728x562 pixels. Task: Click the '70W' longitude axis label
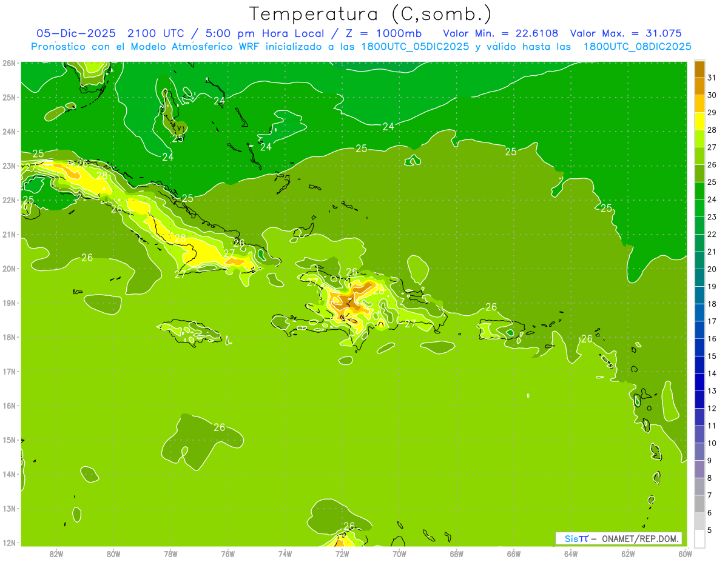coord(399,554)
